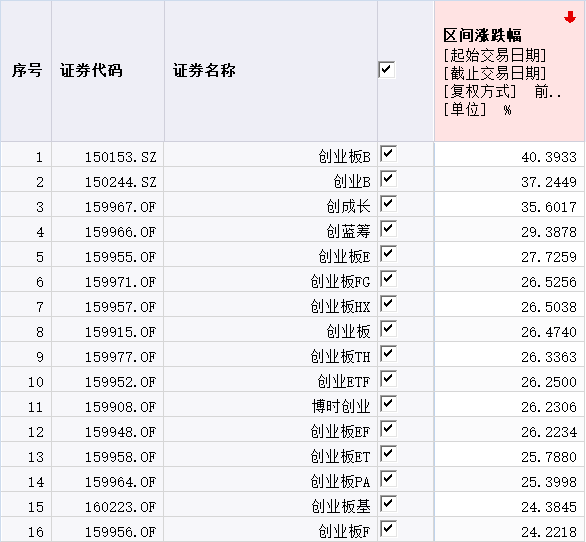Select security code 159948.OF

120,432
